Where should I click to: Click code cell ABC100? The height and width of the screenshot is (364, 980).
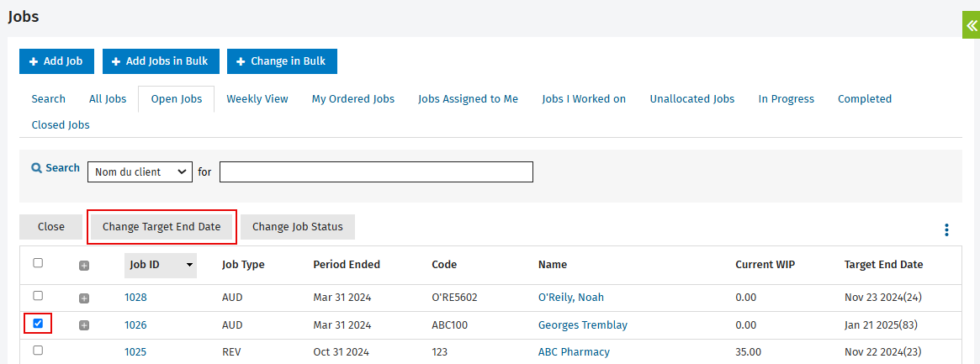[x=449, y=324]
